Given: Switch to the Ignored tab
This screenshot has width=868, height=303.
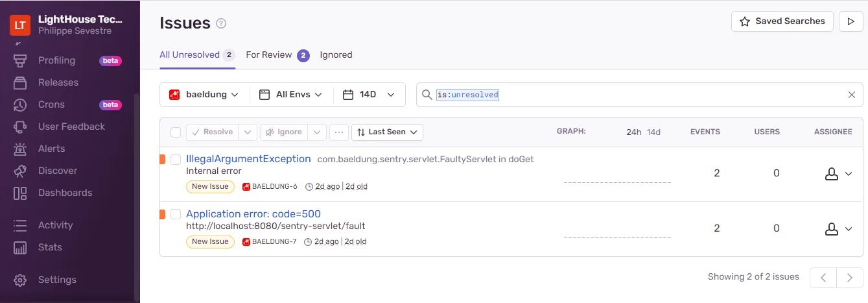Looking at the screenshot, I should tap(336, 55).
